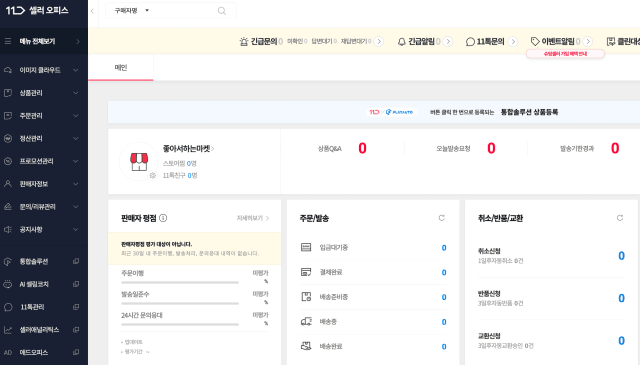
Task: Click the 취소신청 count 0
Action: [621, 256]
